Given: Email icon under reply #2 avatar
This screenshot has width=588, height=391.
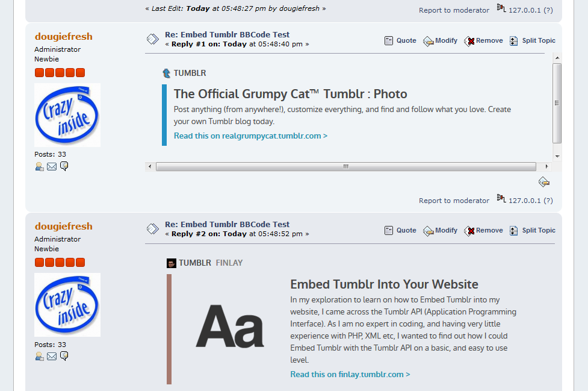Looking at the screenshot, I should pos(52,357).
